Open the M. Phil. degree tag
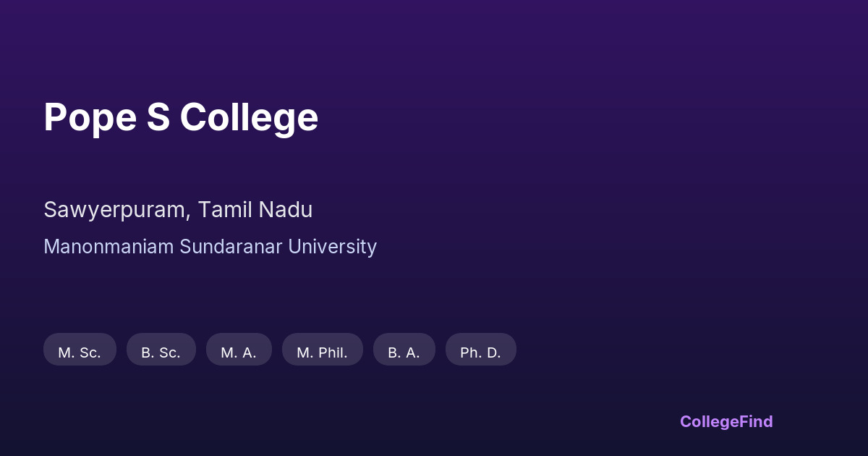 point(322,352)
